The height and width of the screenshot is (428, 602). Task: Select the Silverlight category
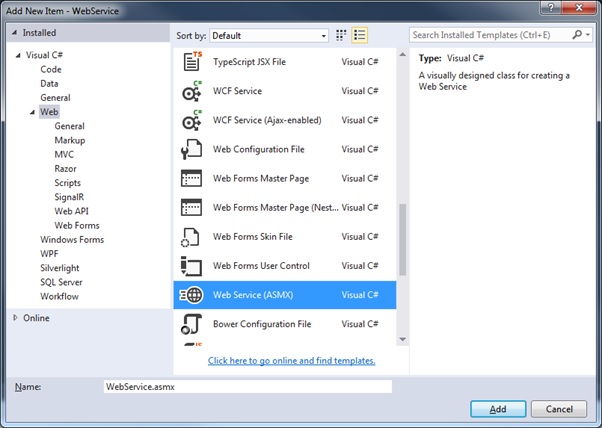(x=60, y=268)
